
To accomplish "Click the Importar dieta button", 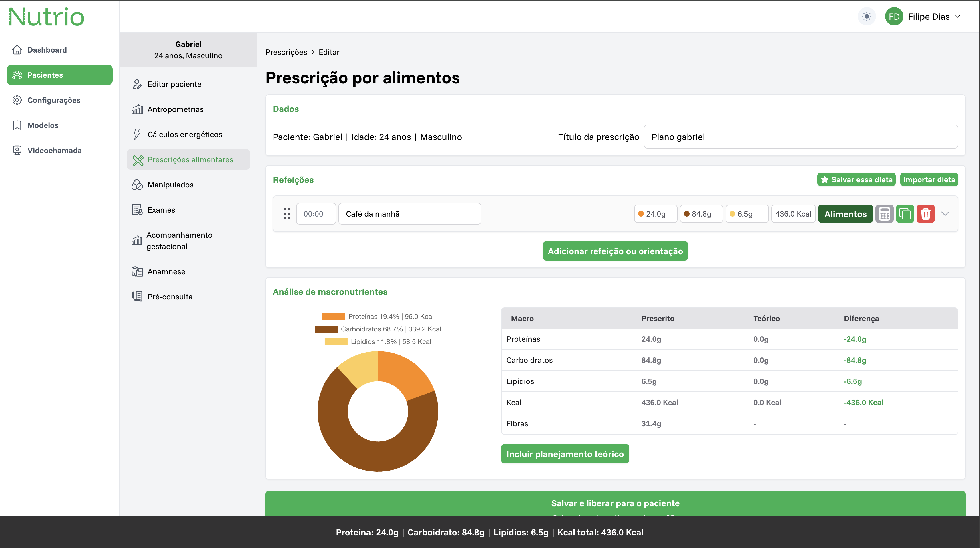I will pyautogui.click(x=929, y=179).
